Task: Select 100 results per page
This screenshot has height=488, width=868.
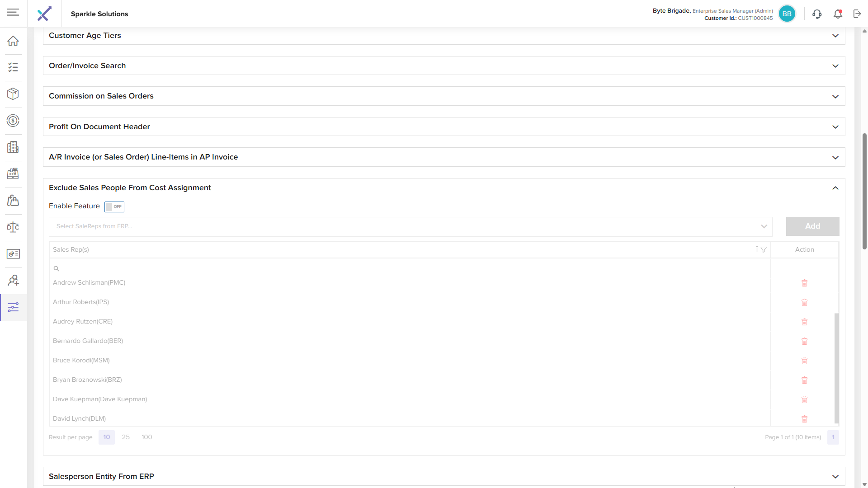Action: (146, 437)
